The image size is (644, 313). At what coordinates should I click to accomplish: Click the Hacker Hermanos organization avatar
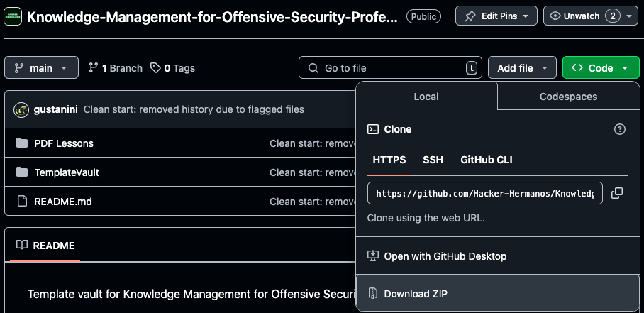tap(13, 16)
